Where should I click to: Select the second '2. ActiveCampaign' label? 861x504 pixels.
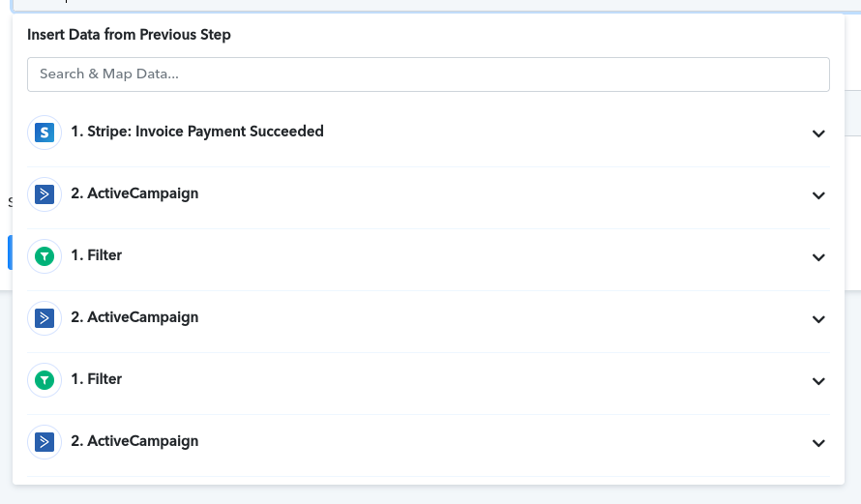pyautogui.click(x=134, y=317)
